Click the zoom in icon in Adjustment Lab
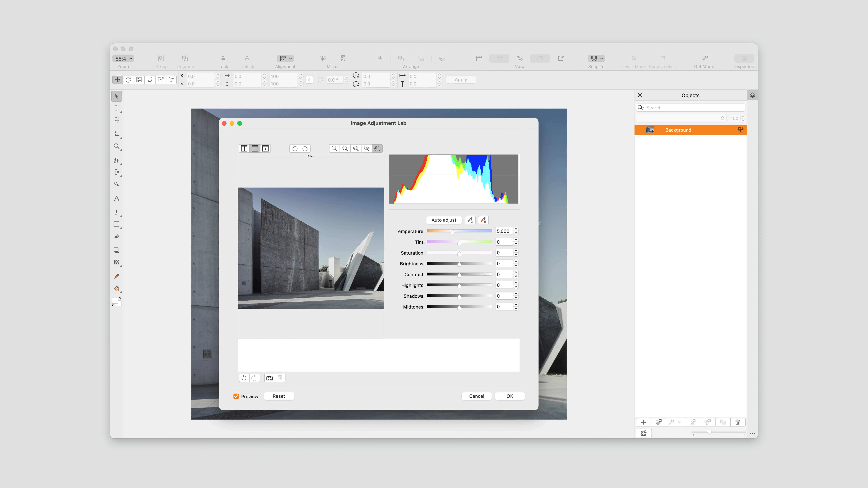This screenshot has width=868, height=488. pyautogui.click(x=334, y=149)
